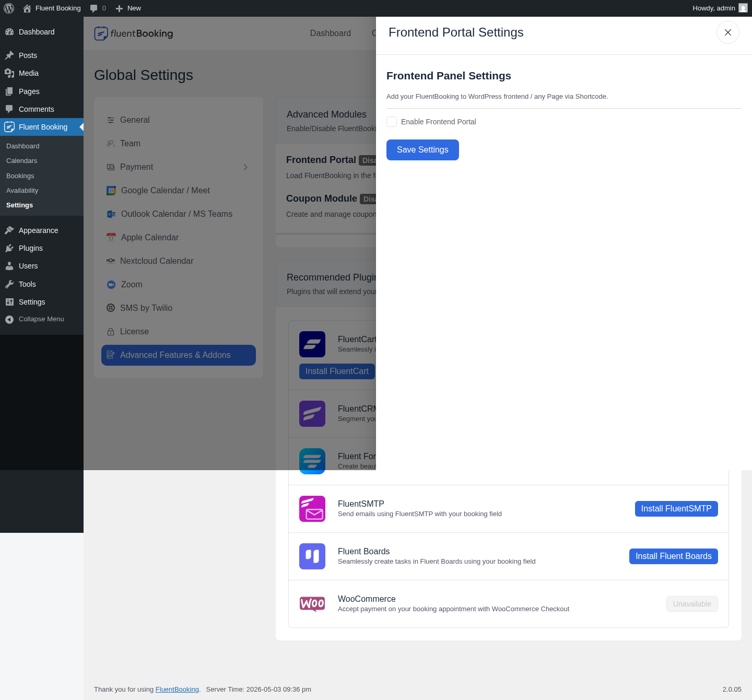Screen dimensions: 752x700
Task: Click Howdy, admin account menu
Action: (720, 8)
